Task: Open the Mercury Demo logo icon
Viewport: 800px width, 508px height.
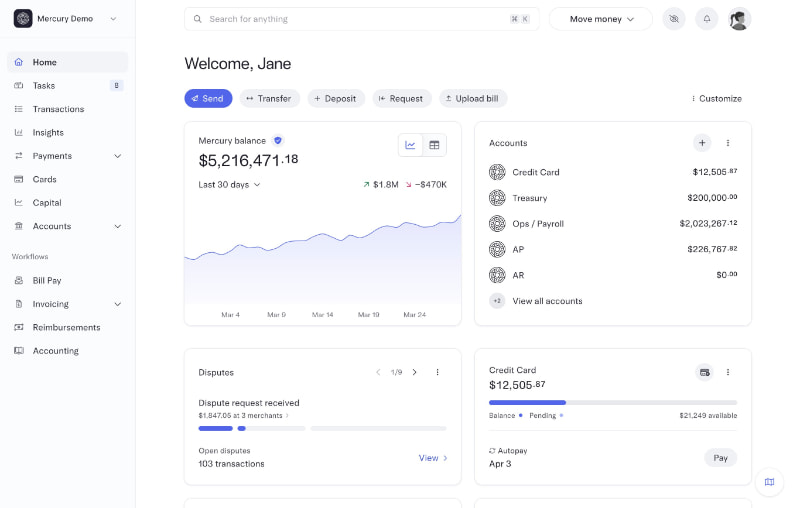Action: click(x=23, y=19)
